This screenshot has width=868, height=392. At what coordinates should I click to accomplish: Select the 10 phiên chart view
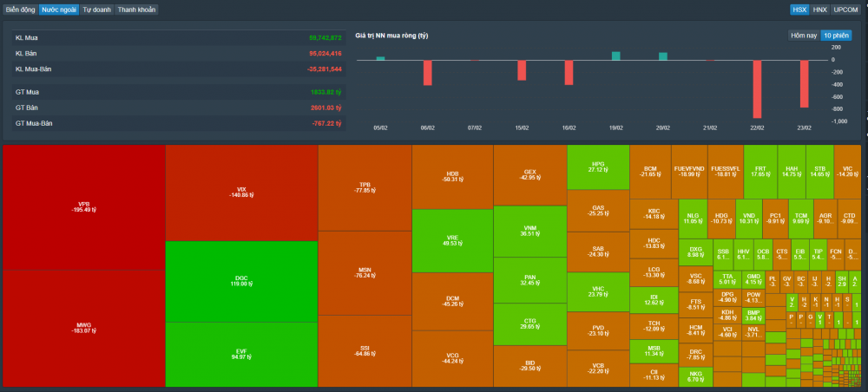click(x=836, y=36)
